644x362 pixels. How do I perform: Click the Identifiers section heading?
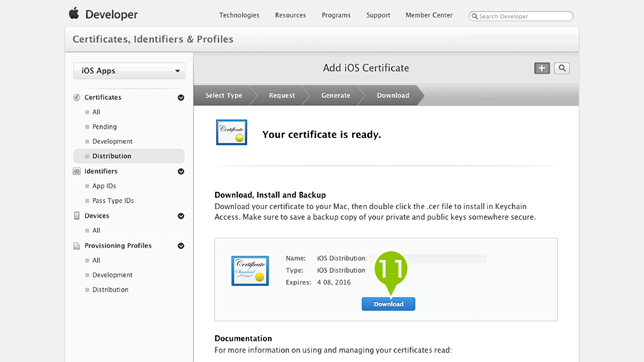coord(101,171)
